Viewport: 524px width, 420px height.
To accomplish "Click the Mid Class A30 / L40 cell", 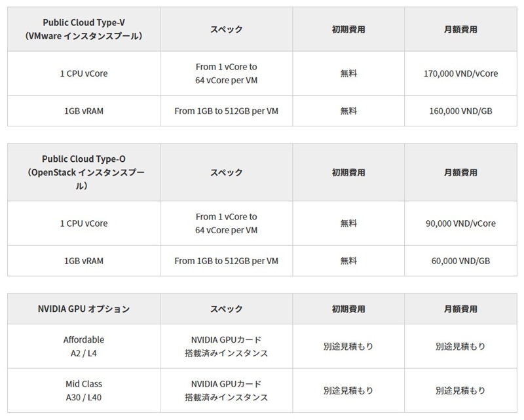I will click(84, 391).
